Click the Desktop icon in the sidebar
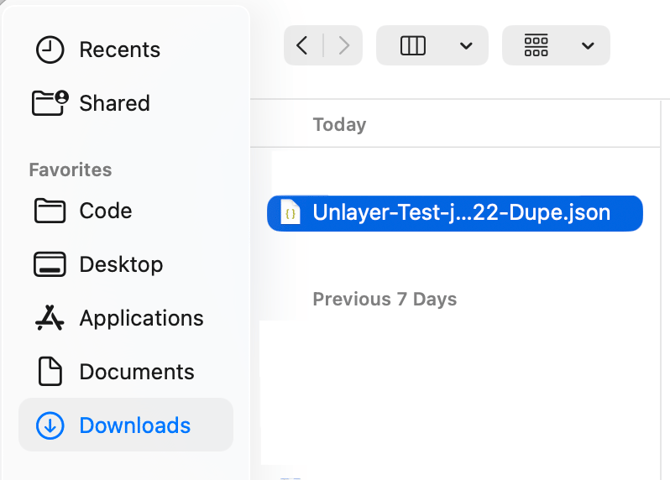This screenshot has height=480, width=670. pos(50,264)
